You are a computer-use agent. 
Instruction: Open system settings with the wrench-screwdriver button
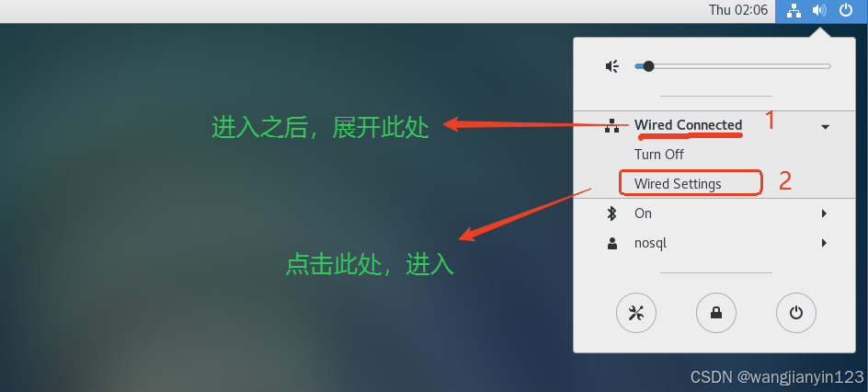[x=636, y=313]
